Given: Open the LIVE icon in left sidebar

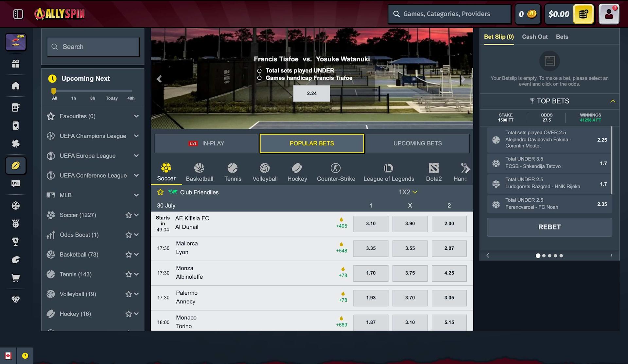Looking at the screenshot, I should coord(16,183).
